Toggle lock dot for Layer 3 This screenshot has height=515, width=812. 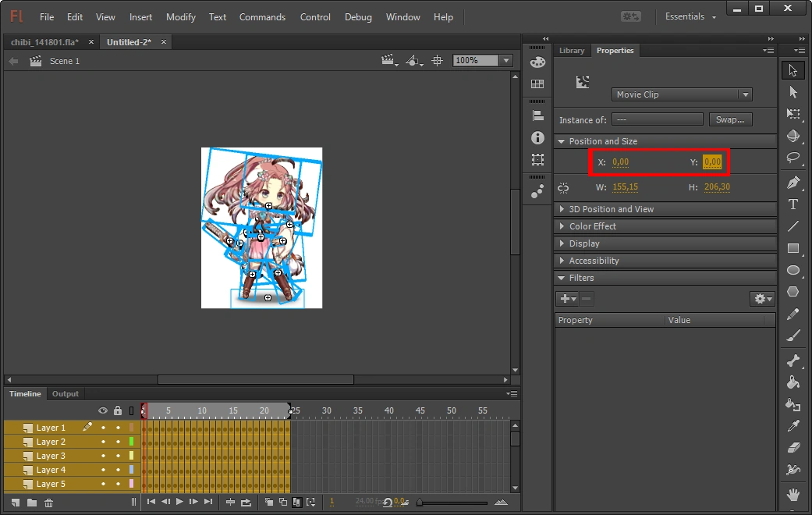pyautogui.click(x=118, y=456)
